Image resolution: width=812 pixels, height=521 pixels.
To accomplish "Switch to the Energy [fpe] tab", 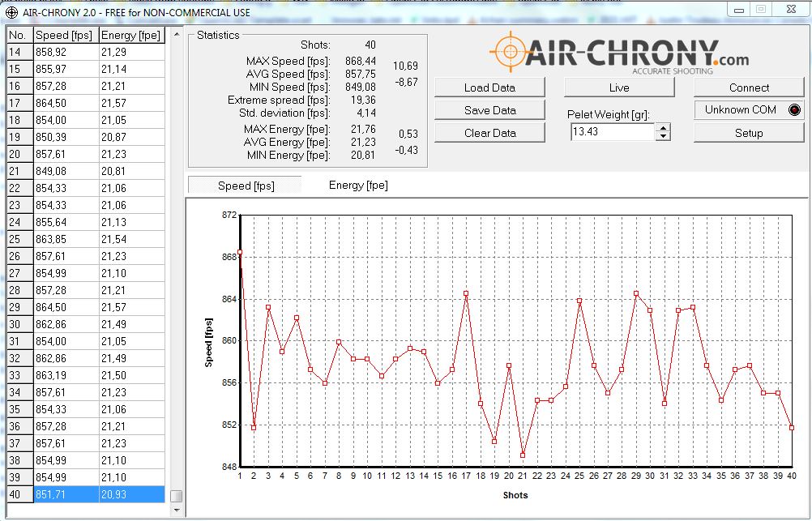I will click(358, 186).
